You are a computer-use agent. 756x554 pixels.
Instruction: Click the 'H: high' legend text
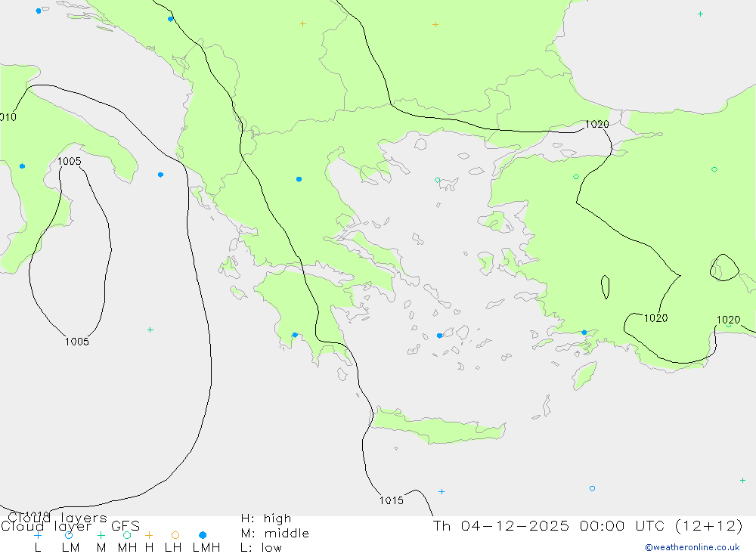click(266, 518)
